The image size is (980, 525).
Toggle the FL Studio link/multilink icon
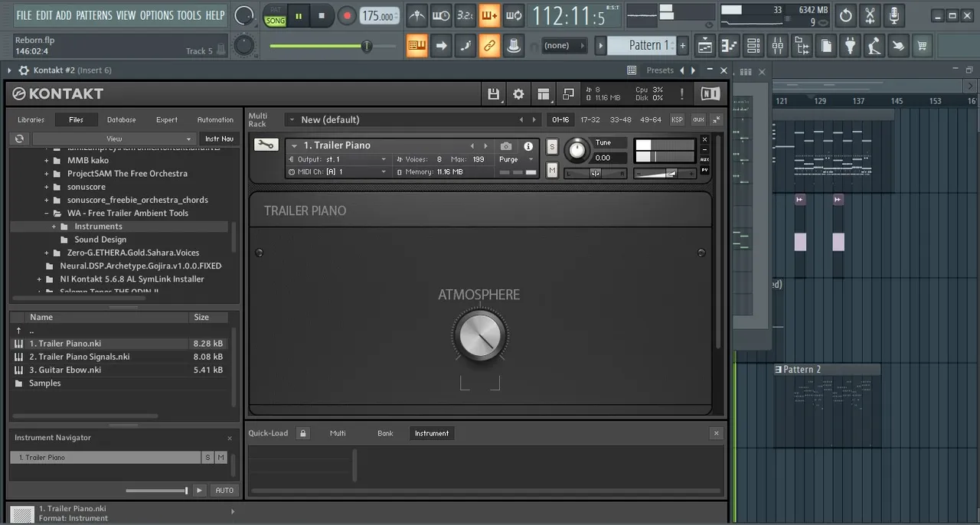point(489,46)
